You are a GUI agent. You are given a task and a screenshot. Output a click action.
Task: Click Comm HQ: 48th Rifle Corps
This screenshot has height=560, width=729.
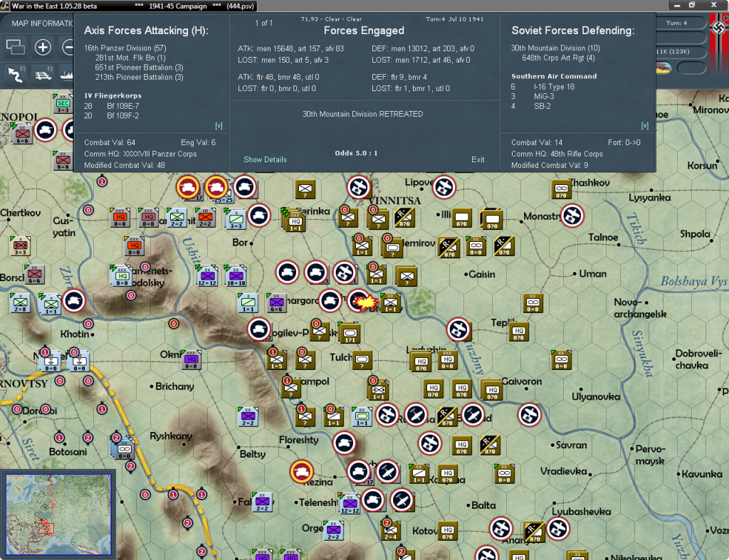(x=557, y=154)
